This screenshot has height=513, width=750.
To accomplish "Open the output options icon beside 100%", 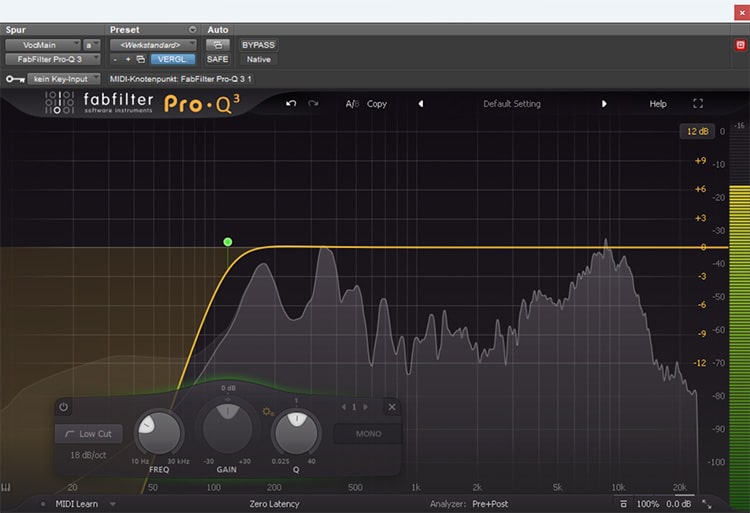I will click(623, 504).
